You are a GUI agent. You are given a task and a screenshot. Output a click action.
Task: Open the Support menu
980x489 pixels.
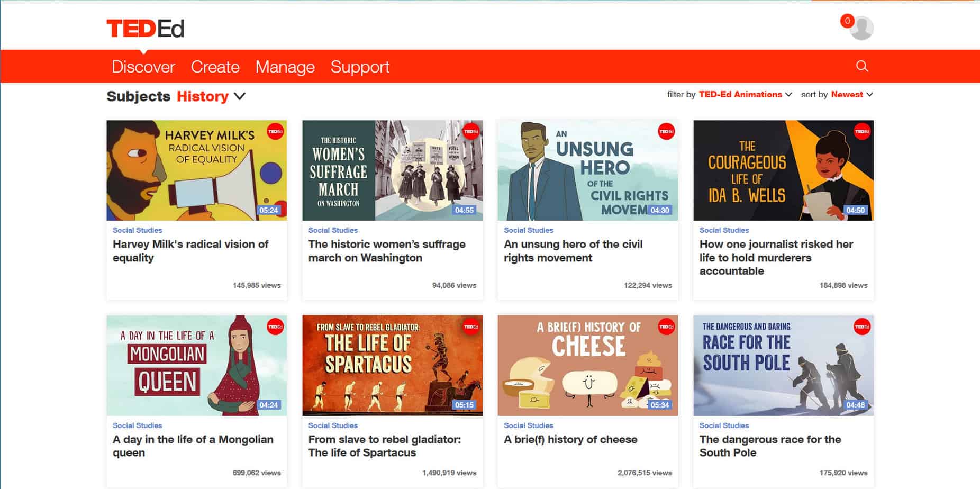(x=360, y=67)
